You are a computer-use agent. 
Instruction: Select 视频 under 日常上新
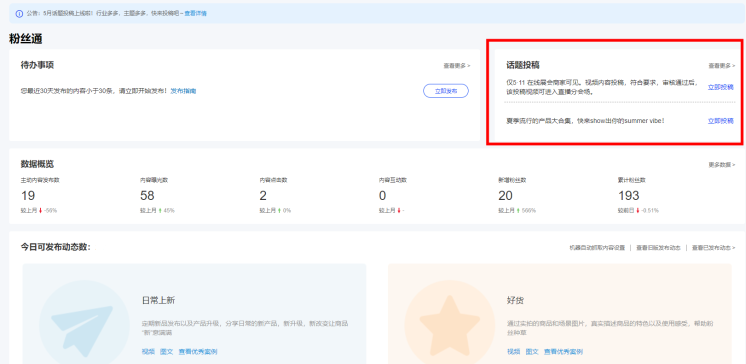coord(148,352)
